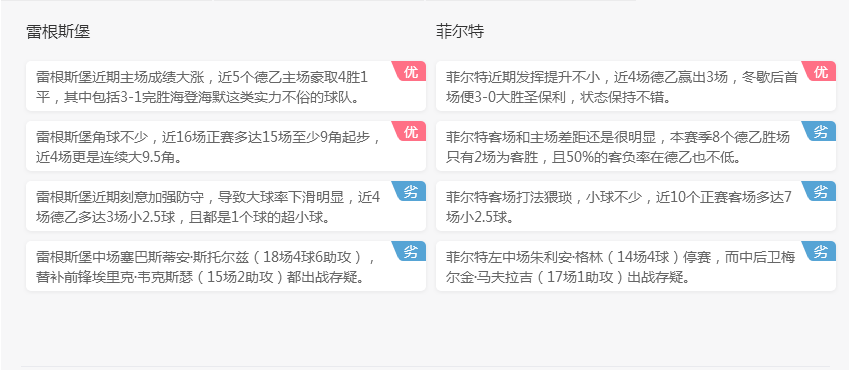This screenshot has height=370, width=849.
Task: Click the 劣 badge on 菲尔特 away record card
Action: pyautogui.click(x=820, y=131)
